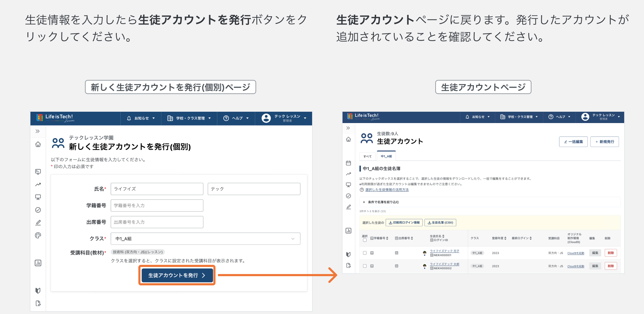The image size is (644, 314).
Task: Open beginner mark icon in student account sidebar
Action: pyautogui.click(x=348, y=254)
